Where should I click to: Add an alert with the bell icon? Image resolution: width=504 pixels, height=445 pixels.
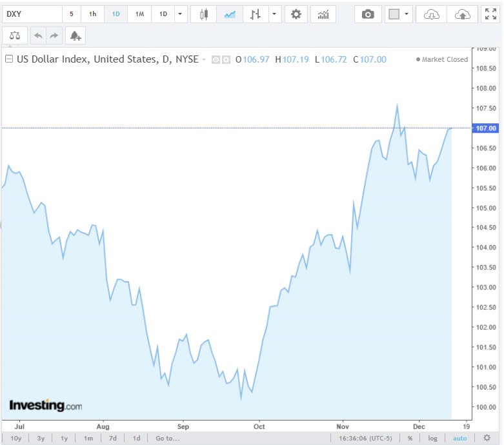(x=76, y=35)
